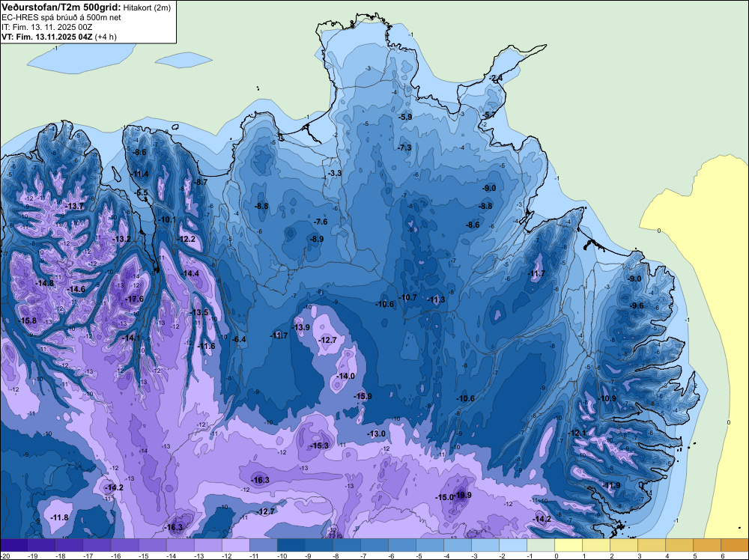Click legend swatch between 0 and 1
Image resolution: width=749 pixels, height=560 pixels.
click(x=568, y=546)
